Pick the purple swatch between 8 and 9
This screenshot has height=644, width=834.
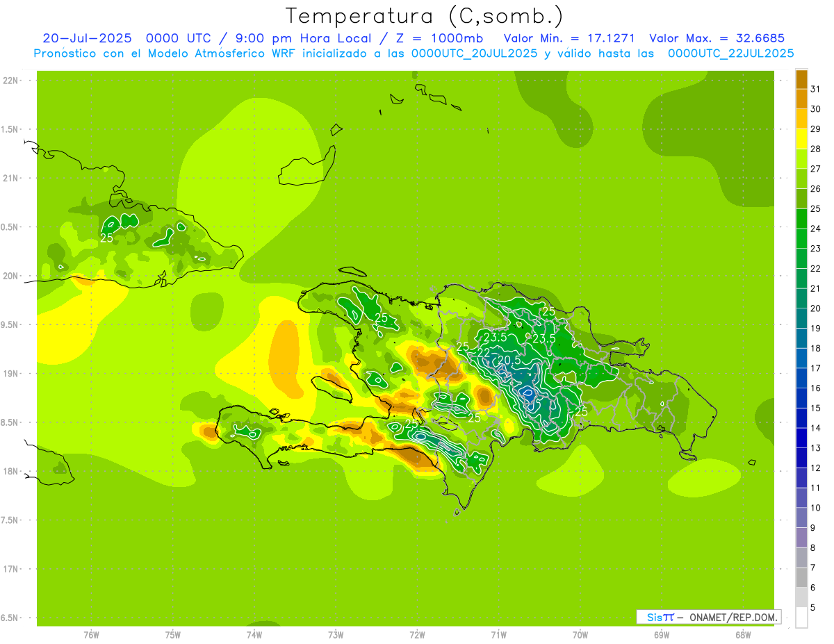coord(801,538)
